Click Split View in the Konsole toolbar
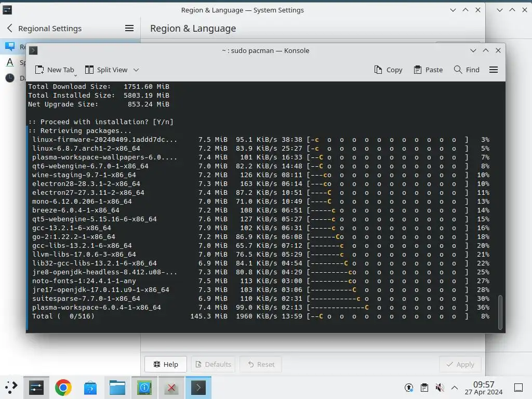The height and width of the screenshot is (399, 532). (x=106, y=70)
